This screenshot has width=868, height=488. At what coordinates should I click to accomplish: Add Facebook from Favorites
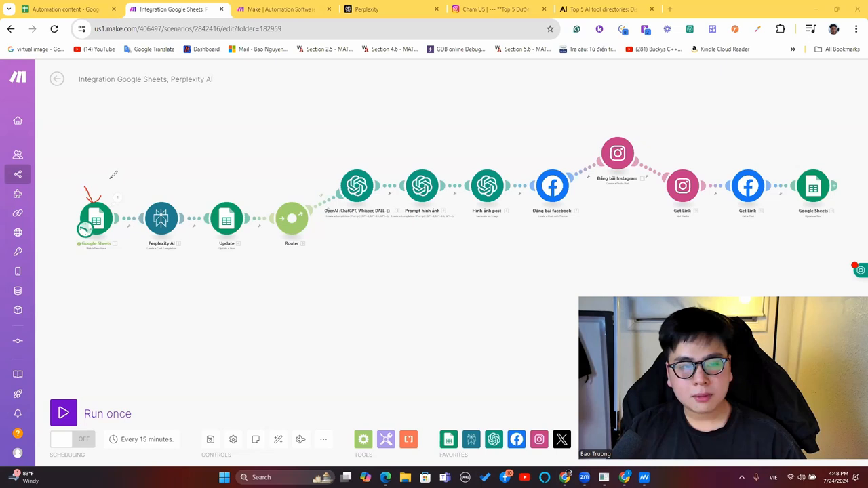[x=517, y=439]
